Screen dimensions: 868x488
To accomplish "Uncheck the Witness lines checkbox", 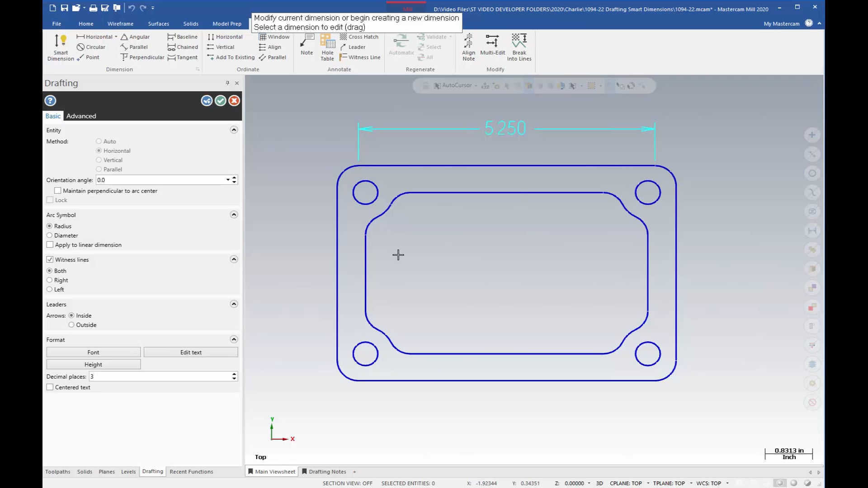I will [x=50, y=260].
